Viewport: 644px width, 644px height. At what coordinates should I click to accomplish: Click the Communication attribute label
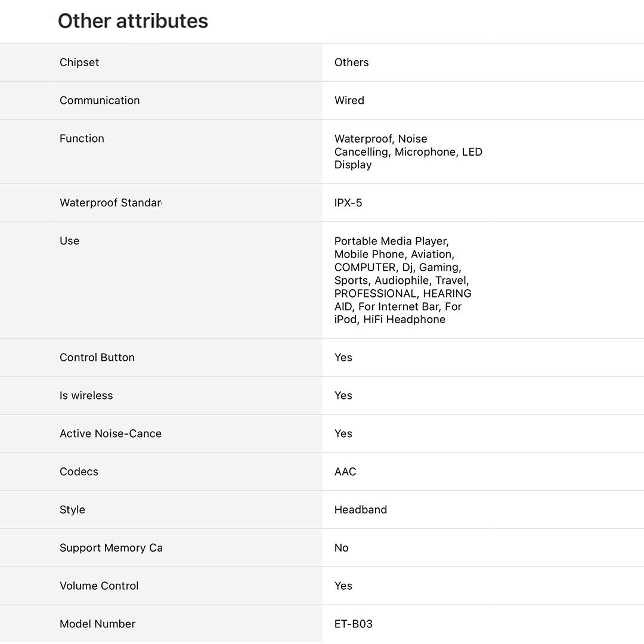pos(100,101)
